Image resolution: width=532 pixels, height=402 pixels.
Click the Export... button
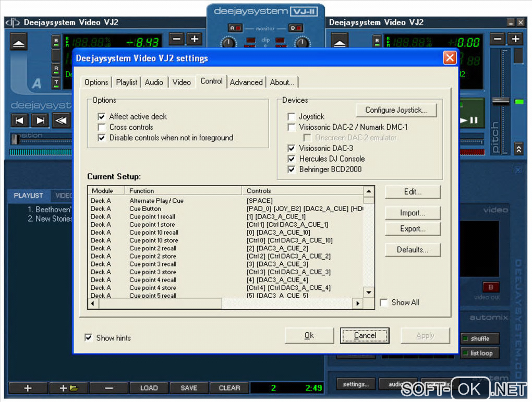point(413,229)
